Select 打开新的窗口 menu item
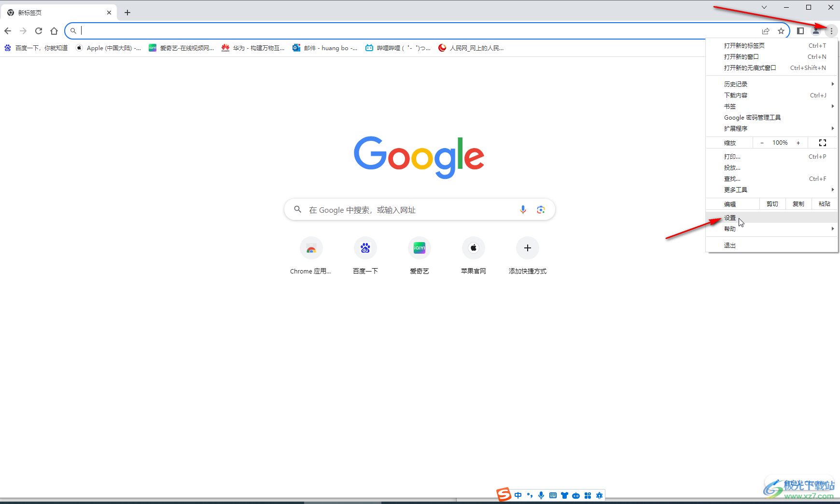 772,56
